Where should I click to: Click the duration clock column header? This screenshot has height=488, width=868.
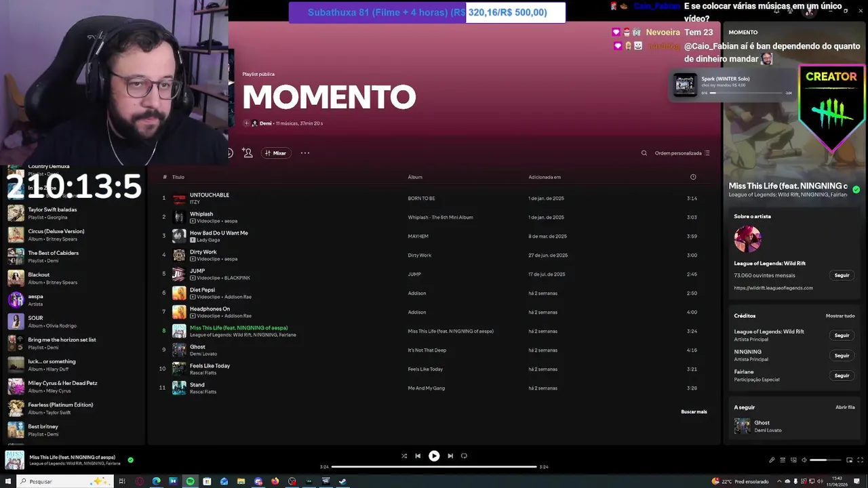693,177
